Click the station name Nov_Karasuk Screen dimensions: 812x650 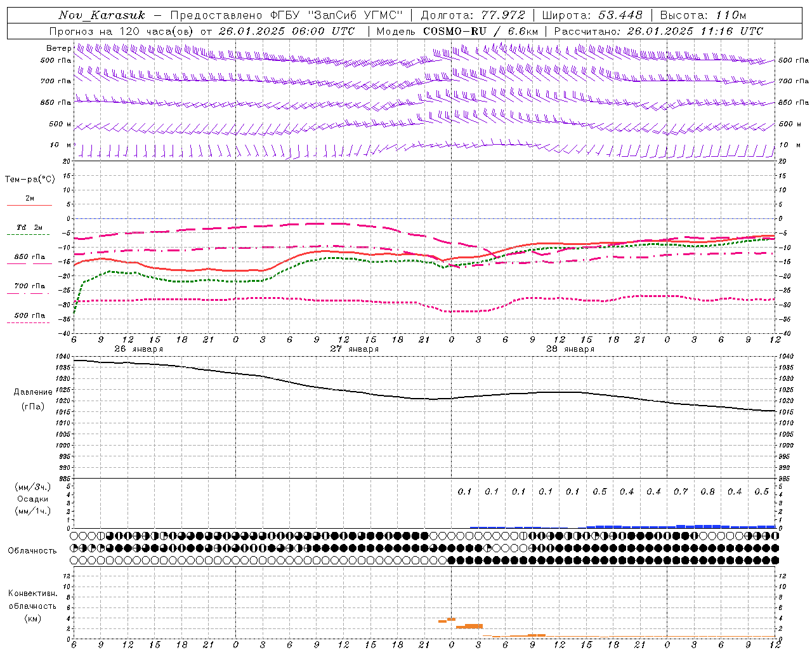point(101,15)
